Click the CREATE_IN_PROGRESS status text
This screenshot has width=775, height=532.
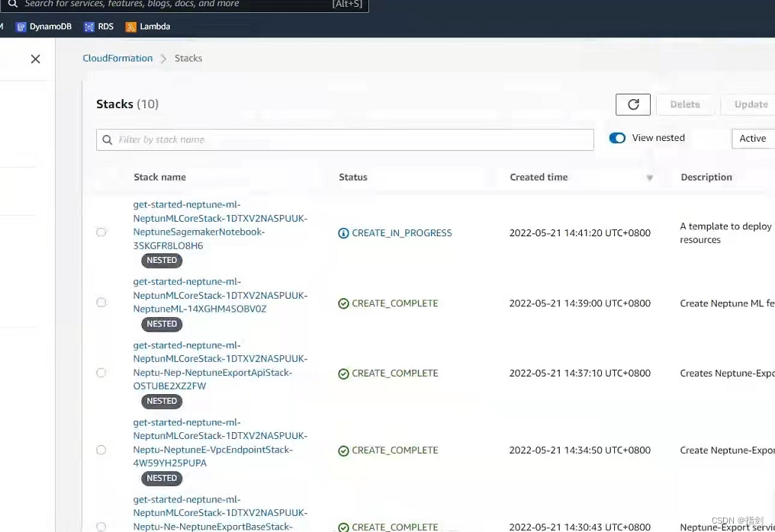pos(402,233)
